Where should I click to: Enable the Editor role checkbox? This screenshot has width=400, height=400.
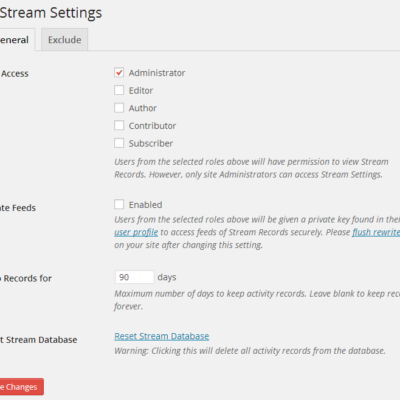click(119, 90)
